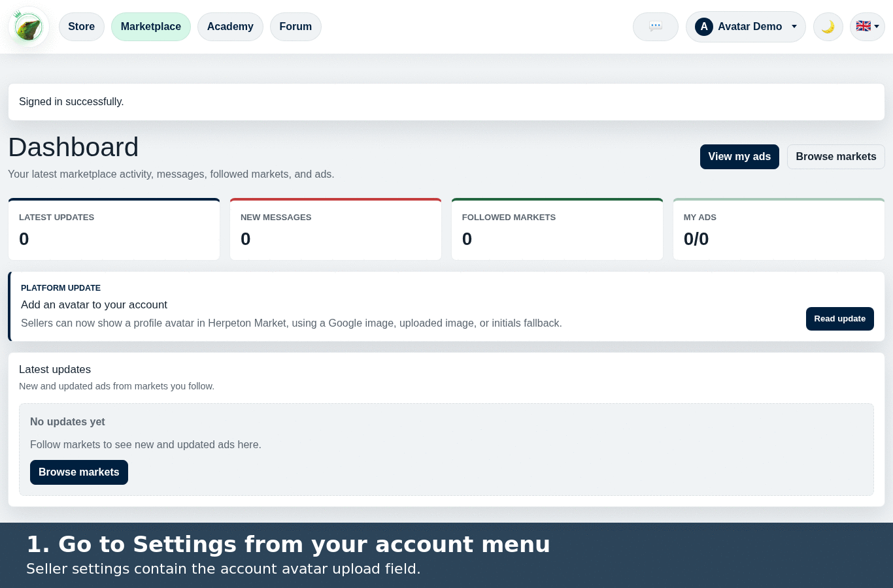Go to the Academy nav item
893x588 pixels.
pos(230,27)
